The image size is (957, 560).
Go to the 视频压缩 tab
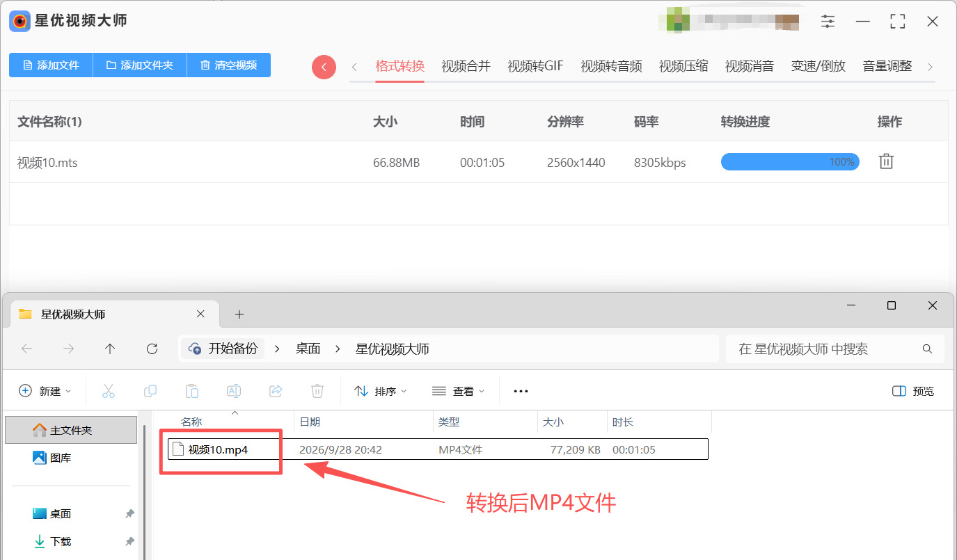click(683, 67)
